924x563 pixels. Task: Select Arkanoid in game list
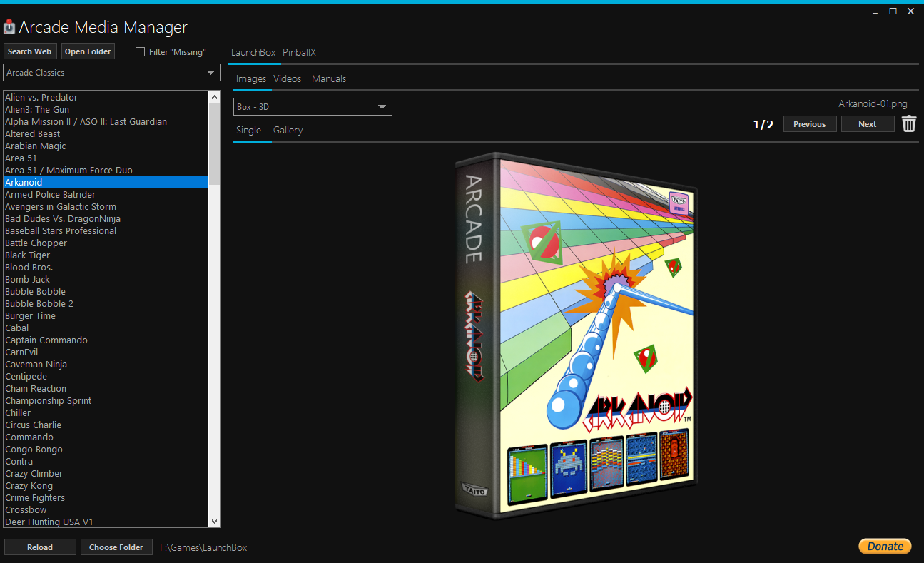click(x=106, y=183)
